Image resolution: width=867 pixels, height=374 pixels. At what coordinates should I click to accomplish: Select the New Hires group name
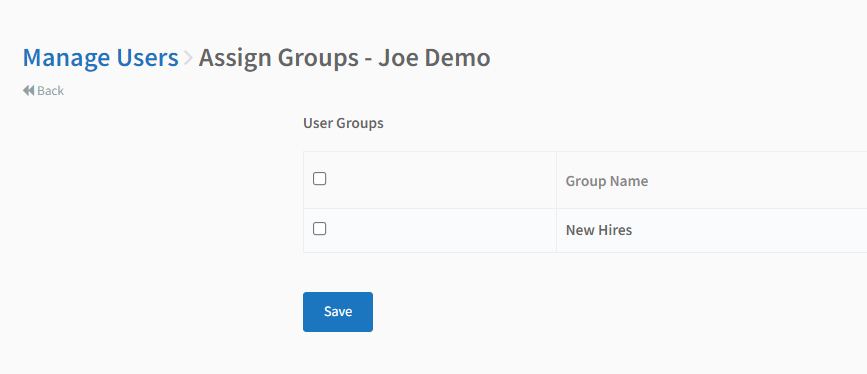598,230
